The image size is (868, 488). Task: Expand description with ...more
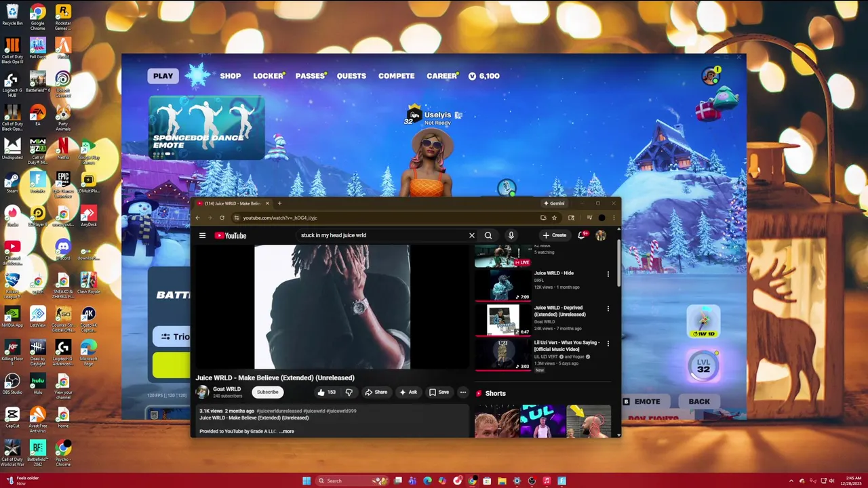tap(287, 431)
